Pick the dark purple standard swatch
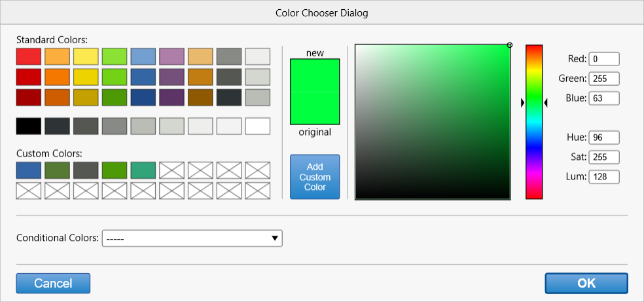 (x=171, y=98)
